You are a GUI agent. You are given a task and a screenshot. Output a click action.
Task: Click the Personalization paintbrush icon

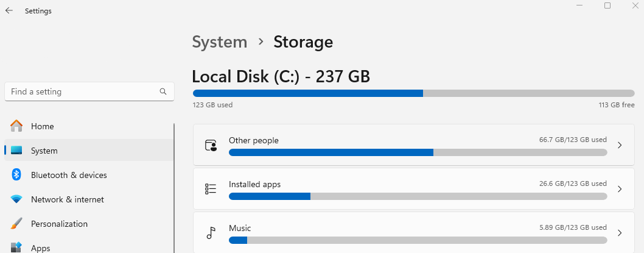click(16, 224)
